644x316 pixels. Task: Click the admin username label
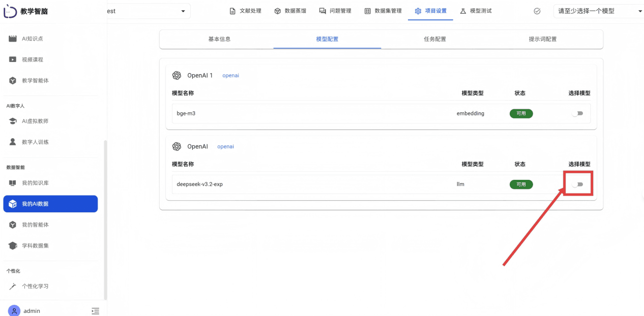tap(32, 311)
